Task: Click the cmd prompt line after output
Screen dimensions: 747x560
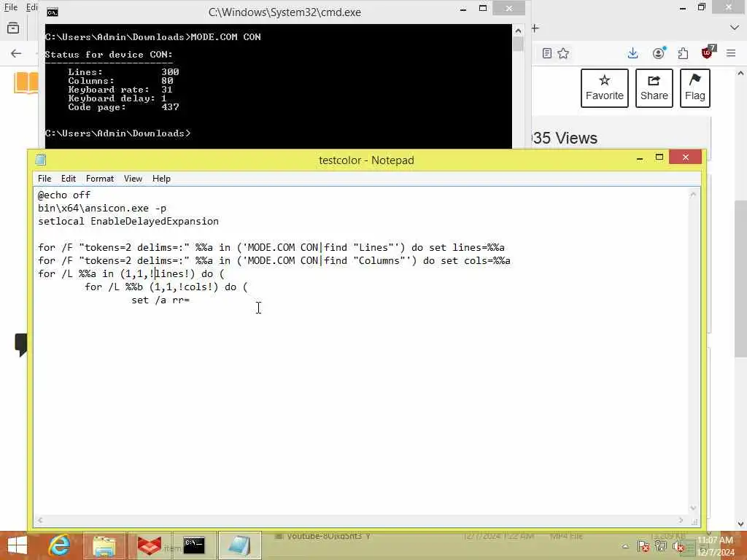Action: click(117, 133)
